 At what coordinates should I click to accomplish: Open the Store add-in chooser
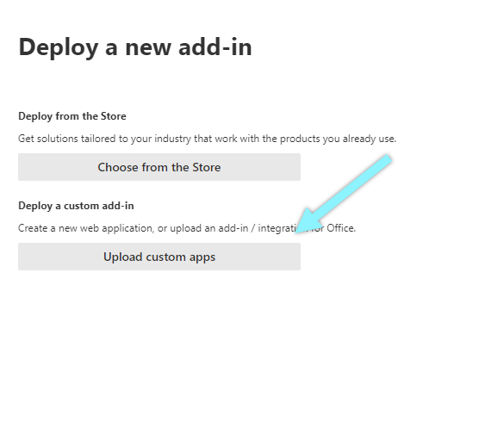point(159,167)
